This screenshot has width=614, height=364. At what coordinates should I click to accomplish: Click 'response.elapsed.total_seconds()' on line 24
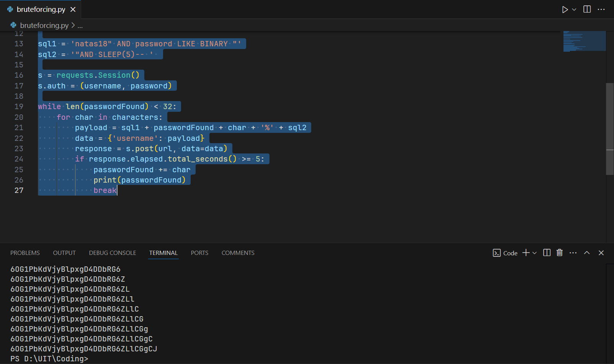tap(163, 159)
